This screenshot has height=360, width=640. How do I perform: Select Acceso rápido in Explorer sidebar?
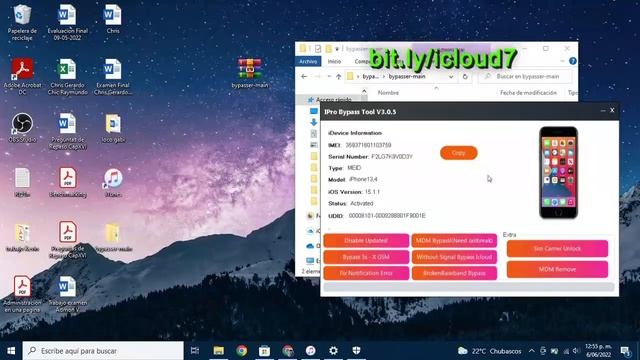click(333, 100)
